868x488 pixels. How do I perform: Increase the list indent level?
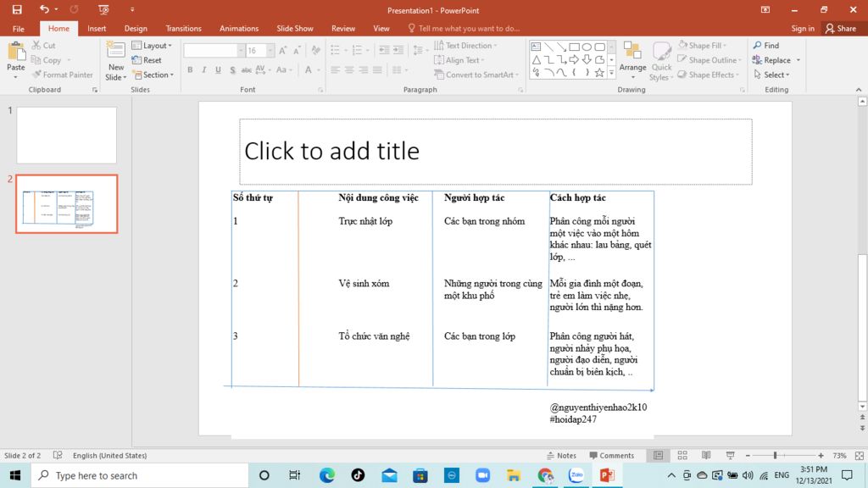coord(398,50)
